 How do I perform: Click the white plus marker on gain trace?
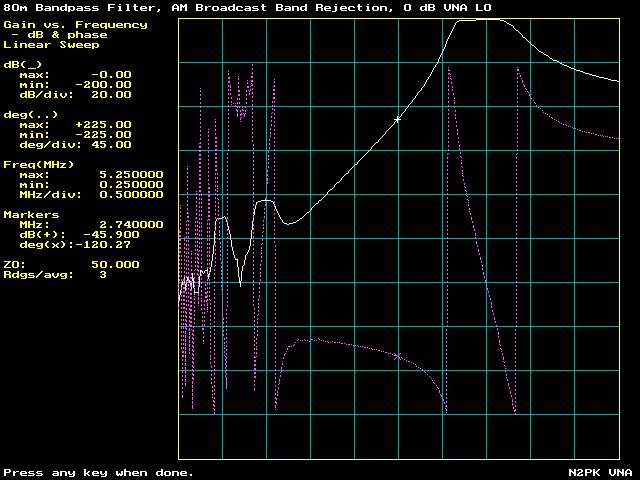pyautogui.click(x=397, y=119)
